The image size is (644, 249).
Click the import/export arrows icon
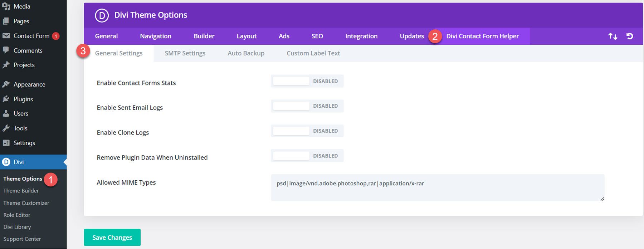click(613, 36)
